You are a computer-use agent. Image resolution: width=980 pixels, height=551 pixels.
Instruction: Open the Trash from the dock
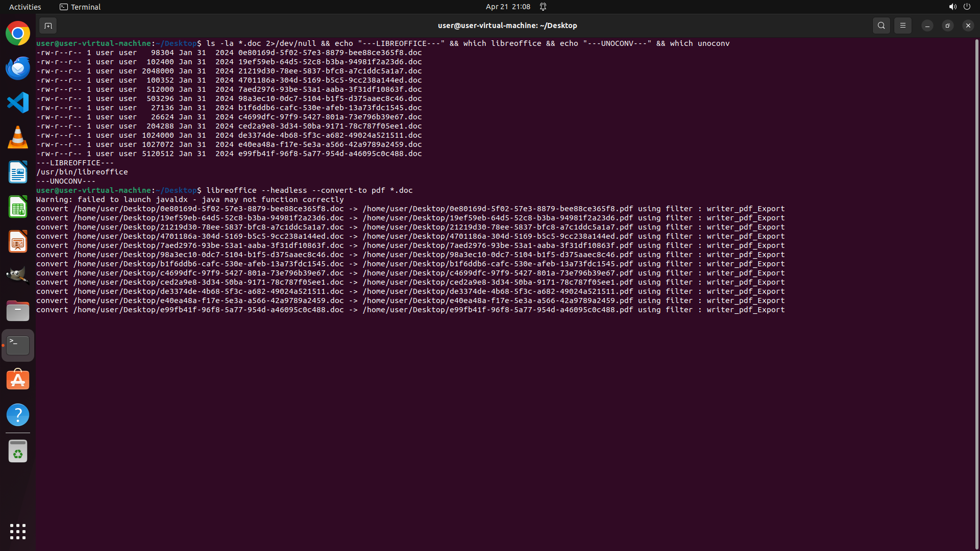(18, 452)
